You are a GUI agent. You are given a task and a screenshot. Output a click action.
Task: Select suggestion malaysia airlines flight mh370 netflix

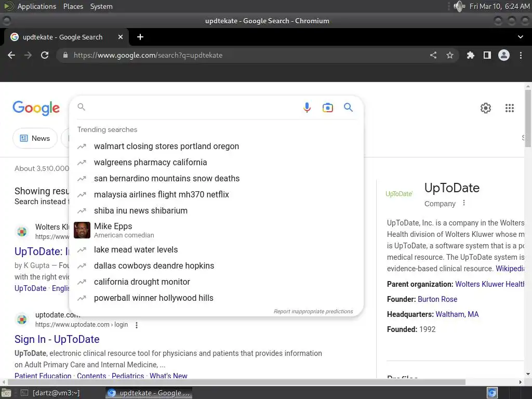point(216,194)
